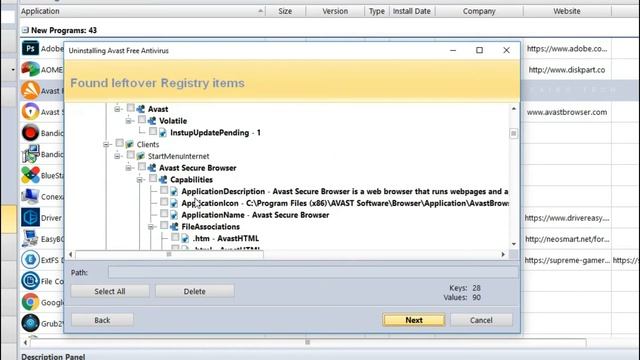The image size is (640, 360).
Task: Check the Clients key checkbox
Action: (x=119, y=143)
